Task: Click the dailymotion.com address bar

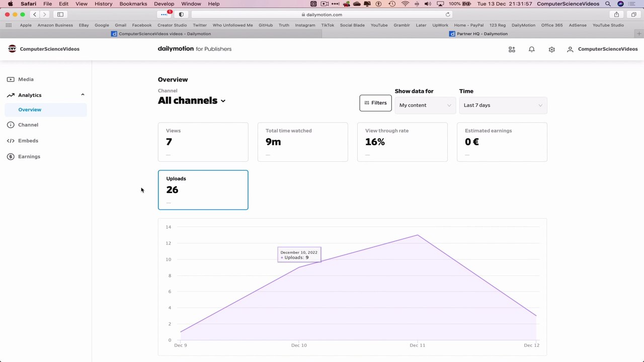Action: coord(322,15)
